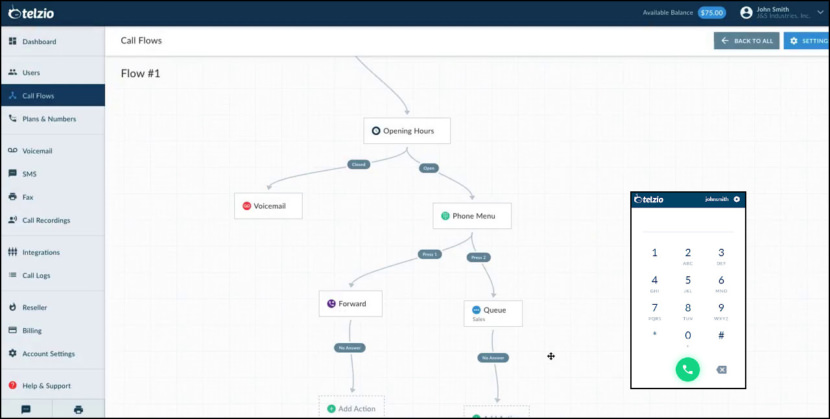Select the Forward node
The image size is (830, 419).
350,304
